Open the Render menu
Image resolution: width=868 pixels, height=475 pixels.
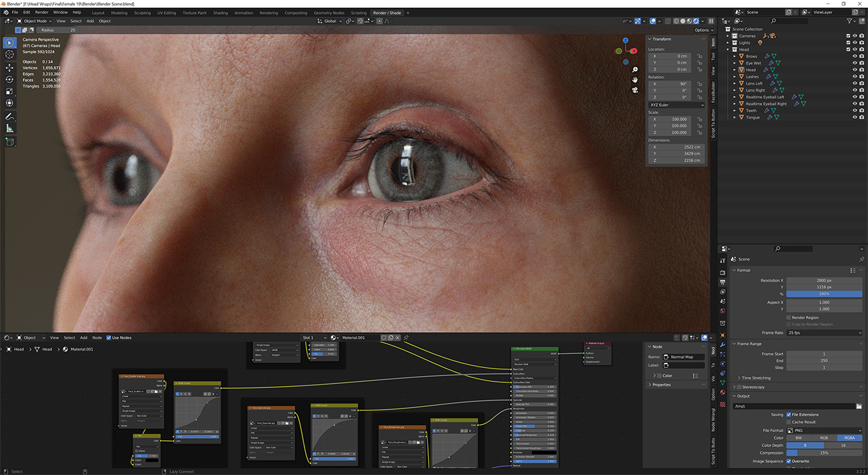[x=41, y=12]
